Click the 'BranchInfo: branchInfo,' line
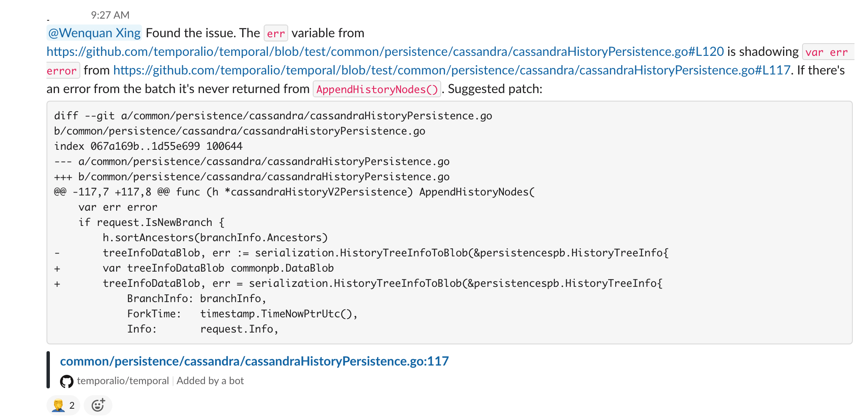 coord(197,299)
